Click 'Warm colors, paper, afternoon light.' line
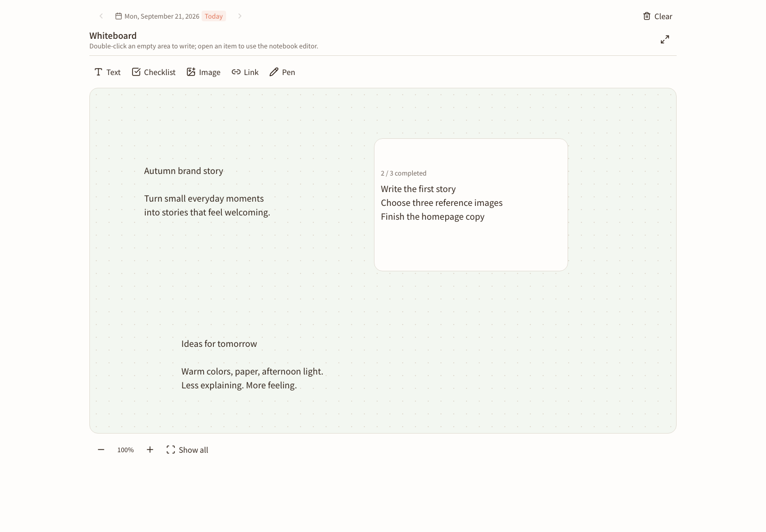Screen dimensions: 766x532 click(252, 371)
